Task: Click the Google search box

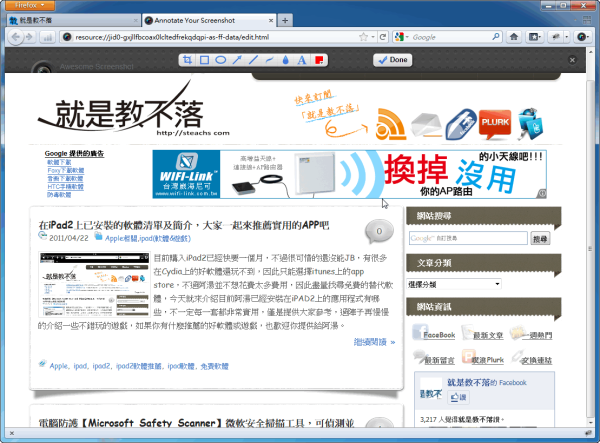Action: [x=452, y=37]
